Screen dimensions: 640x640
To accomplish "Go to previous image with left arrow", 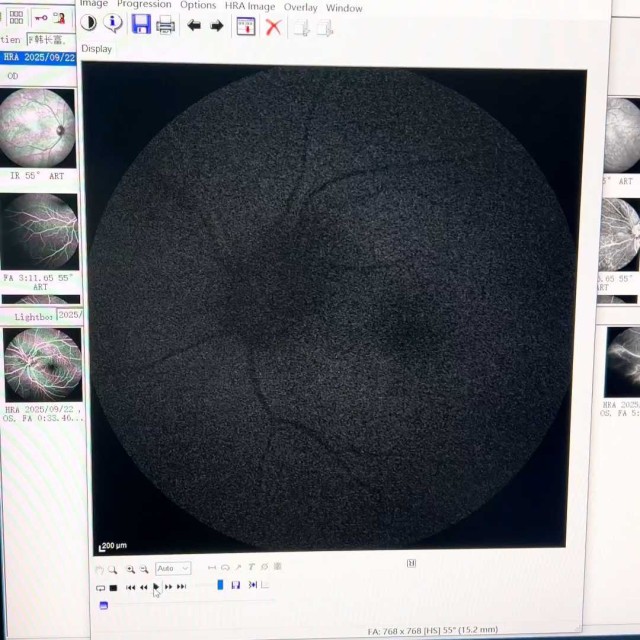I will (x=194, y=26).
